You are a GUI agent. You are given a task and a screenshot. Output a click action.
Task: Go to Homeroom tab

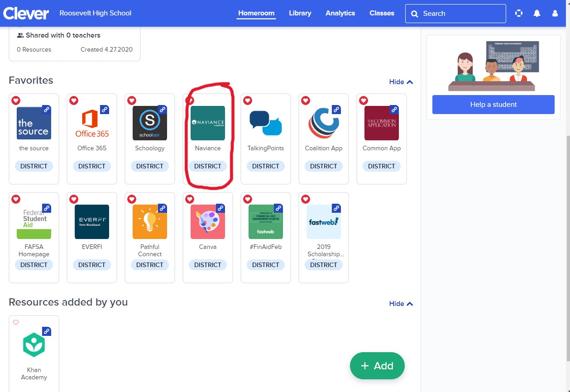coord(256,13)
